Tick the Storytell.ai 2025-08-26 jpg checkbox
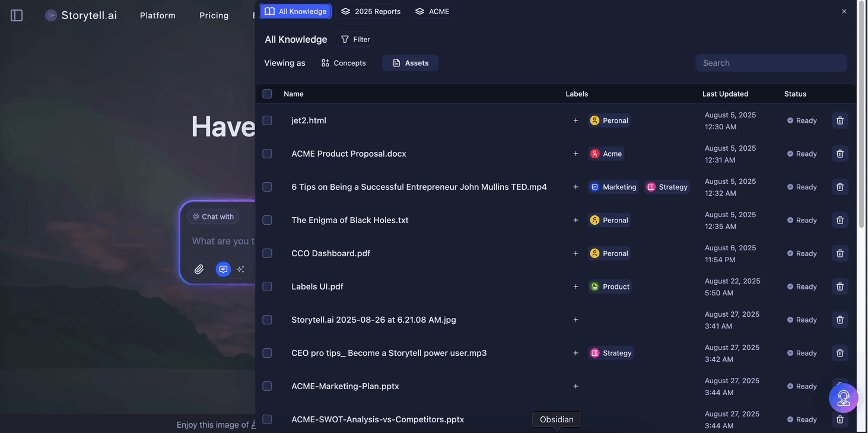 tap(268, 320)
